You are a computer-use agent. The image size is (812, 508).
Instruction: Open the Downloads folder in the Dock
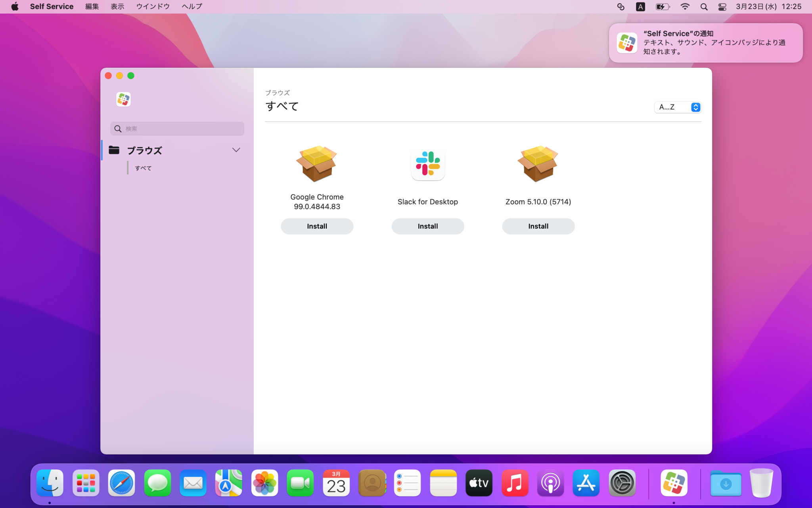[x=726, y=483]
